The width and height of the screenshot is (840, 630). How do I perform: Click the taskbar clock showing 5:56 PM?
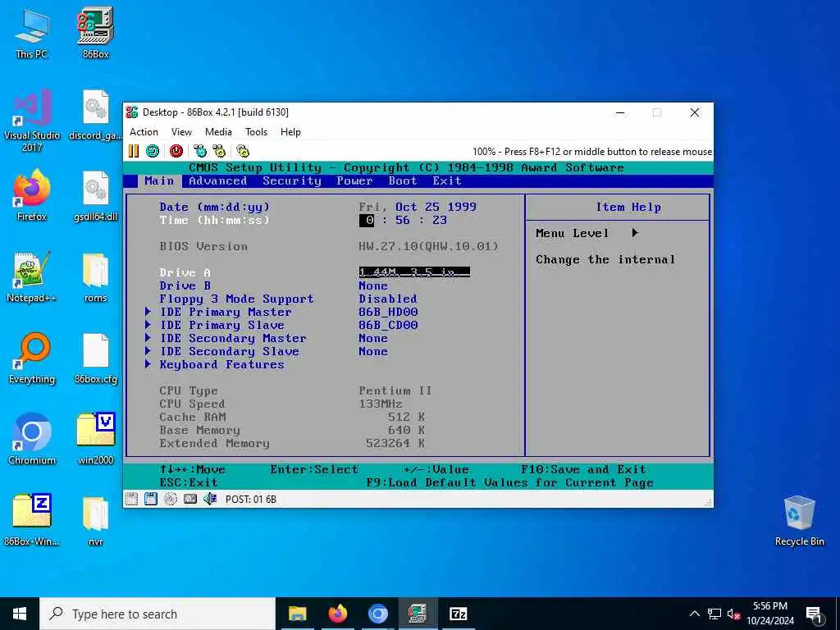tap(769, 614)
